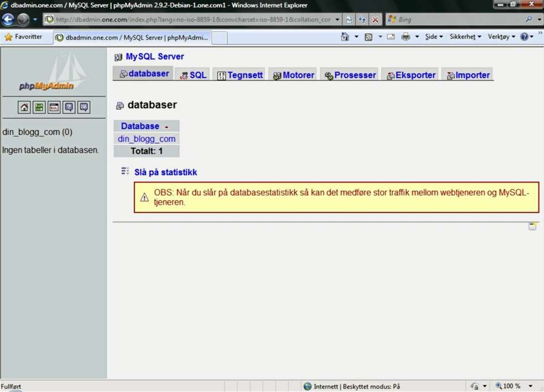Switch to the Importer tab
Image resolution: width=544 pixels, height=392 pixels.
pyautogui.click(x=468, y=75)
